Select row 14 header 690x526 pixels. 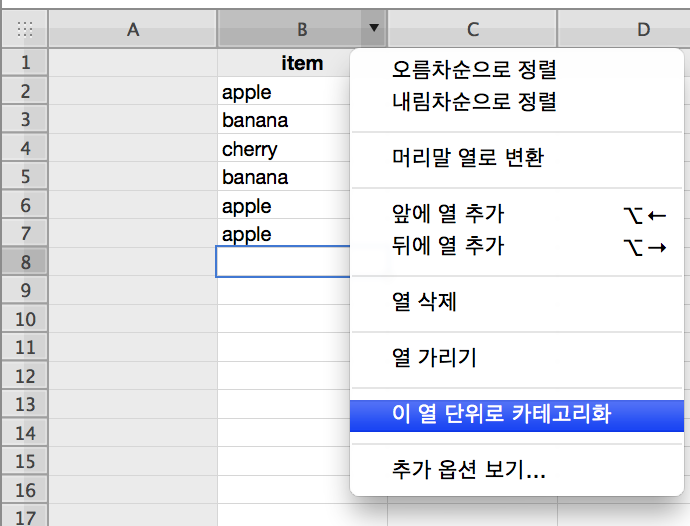(x=25, y=433)
